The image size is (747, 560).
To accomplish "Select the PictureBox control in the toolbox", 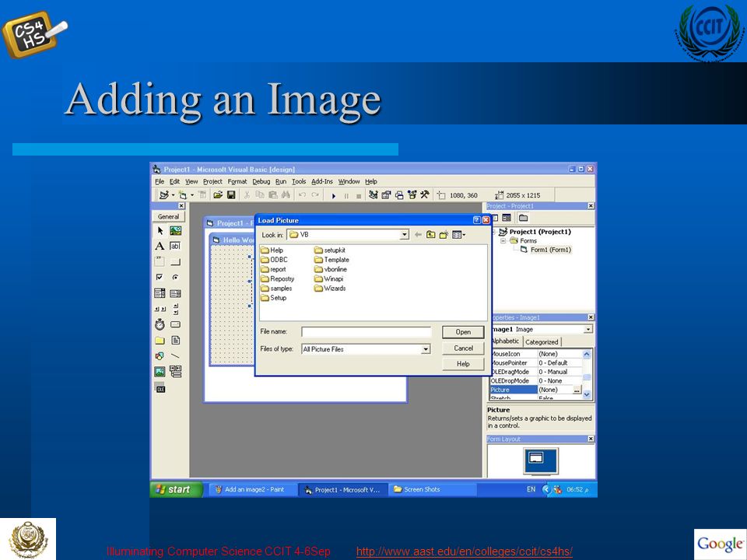I will 176,231.
